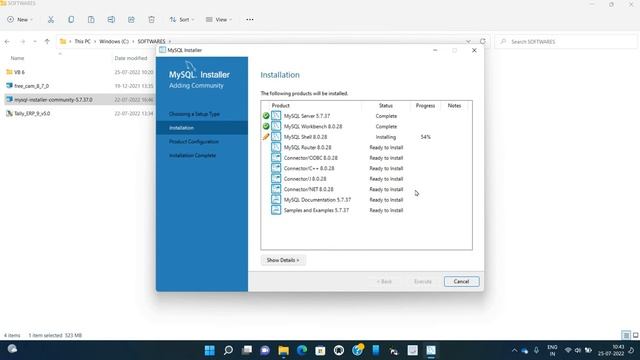Select the Installation step in sidebar

click(202, 128)
